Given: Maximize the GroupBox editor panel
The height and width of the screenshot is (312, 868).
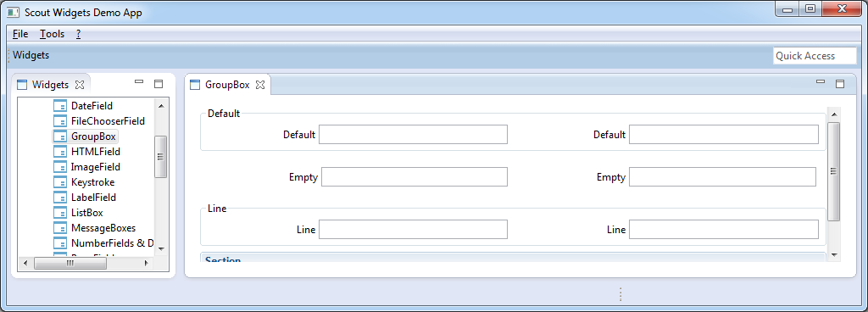Looking at the screenshot, I should pos(840,84).
